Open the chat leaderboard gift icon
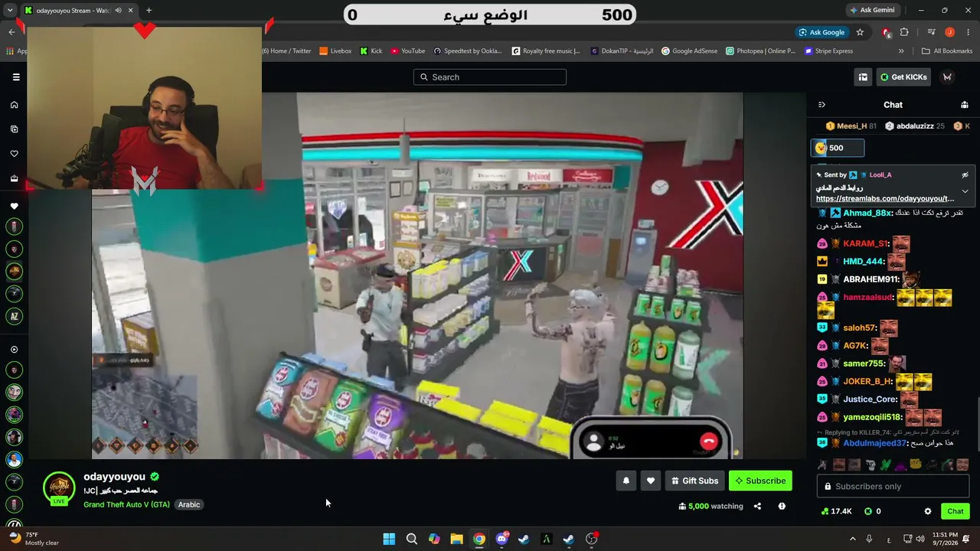The width and height of the screenshot is (980, 551). (x=965, y=105)
